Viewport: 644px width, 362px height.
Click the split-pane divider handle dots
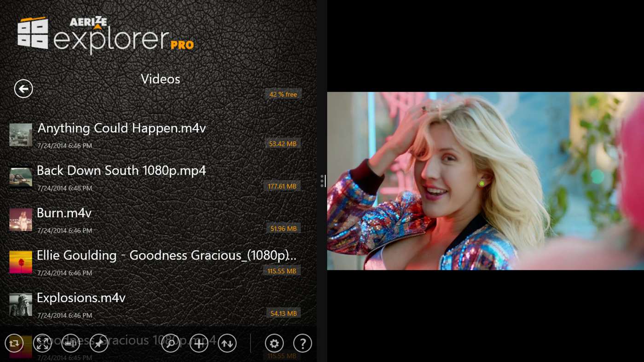pos(322,181)
